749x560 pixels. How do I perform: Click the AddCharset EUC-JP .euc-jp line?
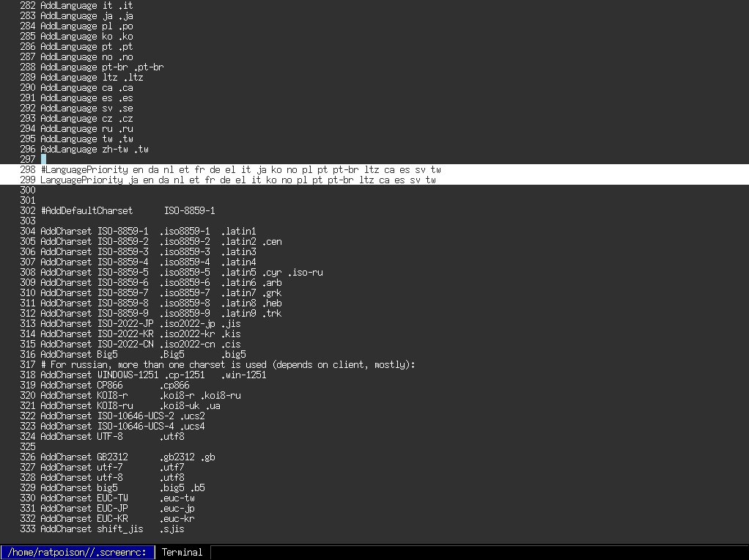tap(117, 508)
